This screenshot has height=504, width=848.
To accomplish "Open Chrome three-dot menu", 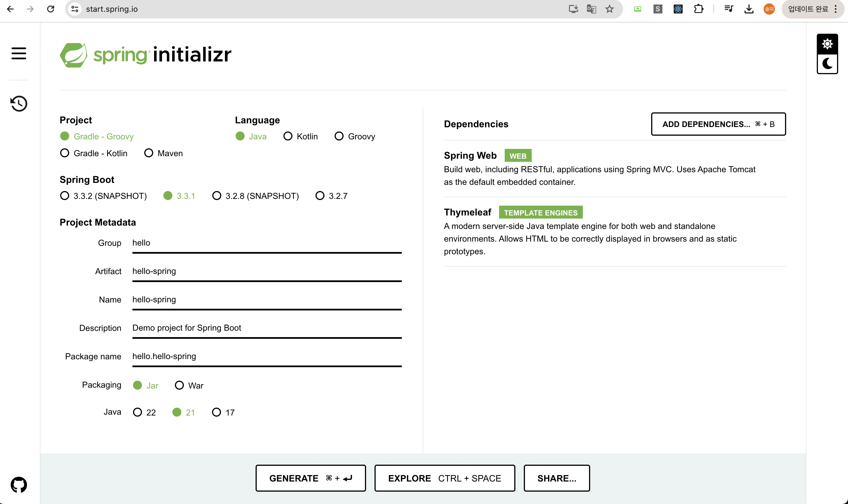I will 836,9.
